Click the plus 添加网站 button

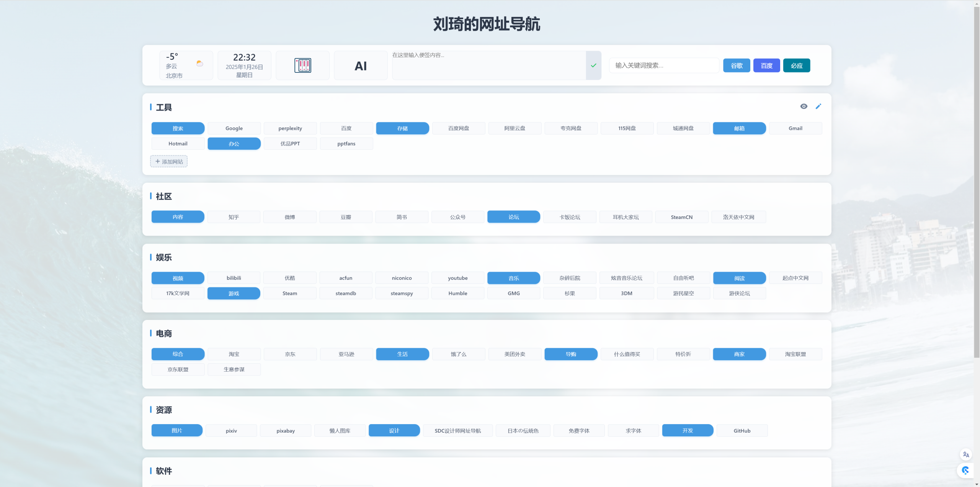pyautogui.click(x=169, y=162)
